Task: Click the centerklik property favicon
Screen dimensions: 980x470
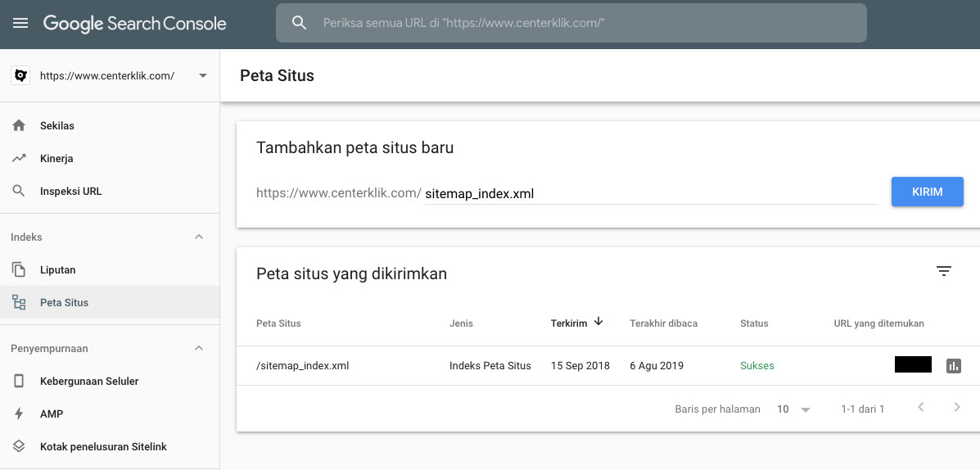Action: (x=20, y=75)
